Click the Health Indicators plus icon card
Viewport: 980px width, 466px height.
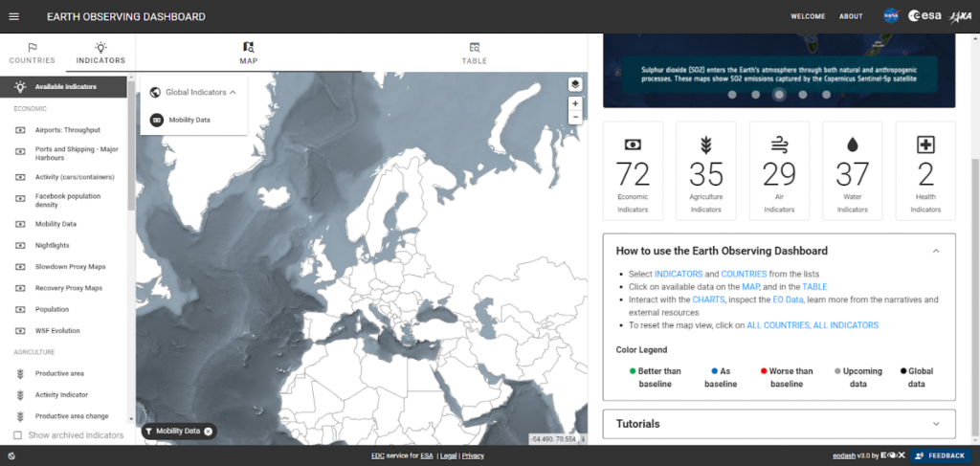click(x=925, y=170)
